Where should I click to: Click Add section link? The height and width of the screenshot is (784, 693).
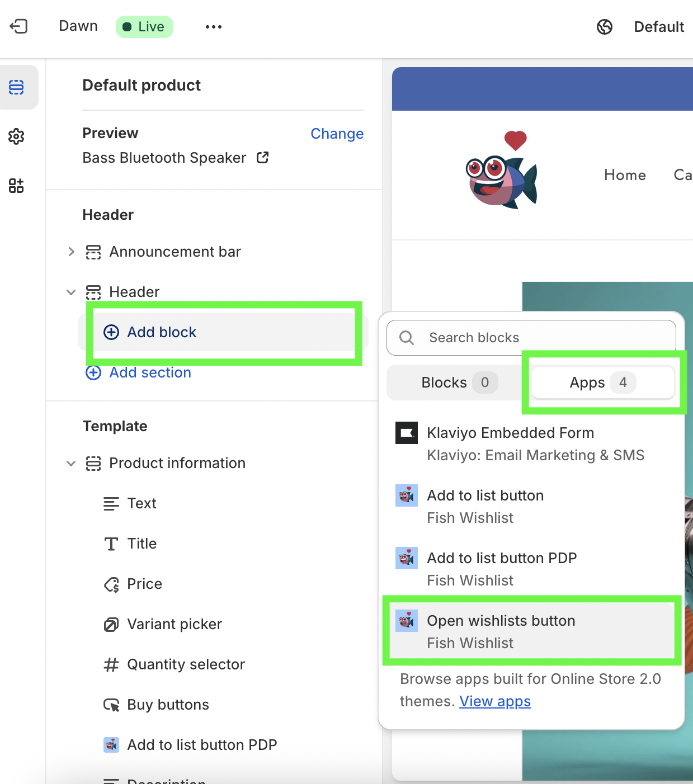(x=150, y=372)
